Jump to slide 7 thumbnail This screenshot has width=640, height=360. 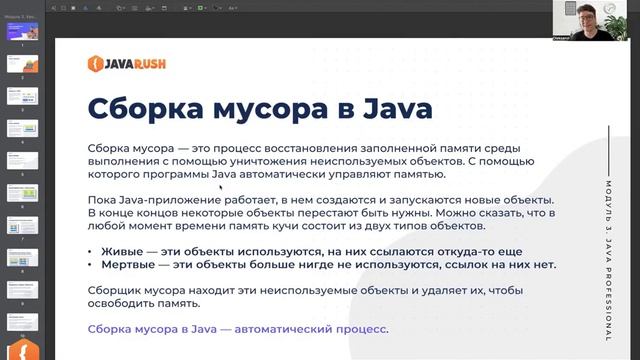coord(22,225)
